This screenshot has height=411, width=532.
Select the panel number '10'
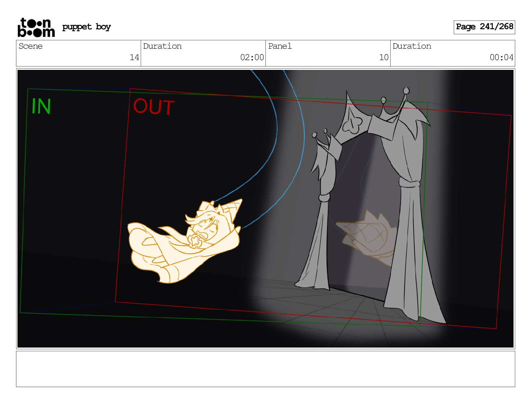(x=384, y=57)
